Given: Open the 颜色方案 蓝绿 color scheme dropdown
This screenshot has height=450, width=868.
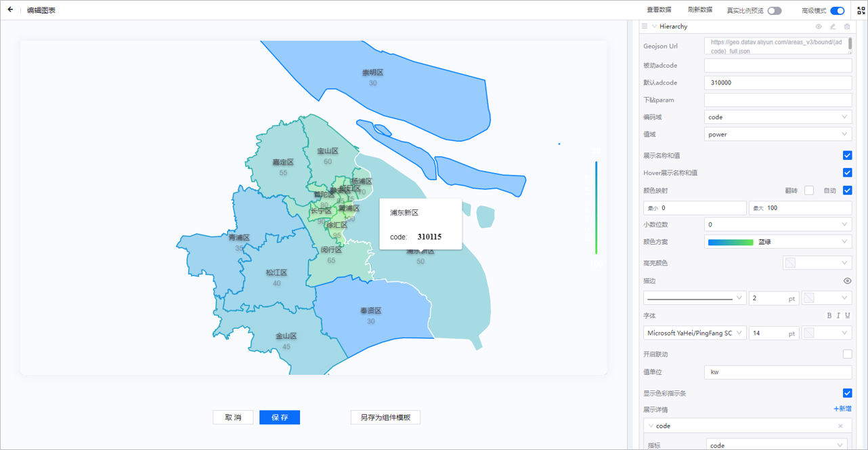Looking at the screenshot, I should [777, 242].
